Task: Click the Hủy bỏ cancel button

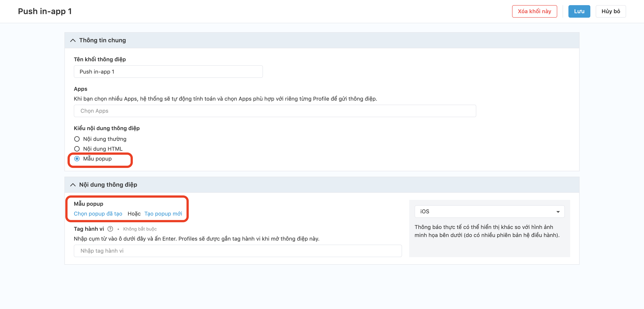Action: 610,11
